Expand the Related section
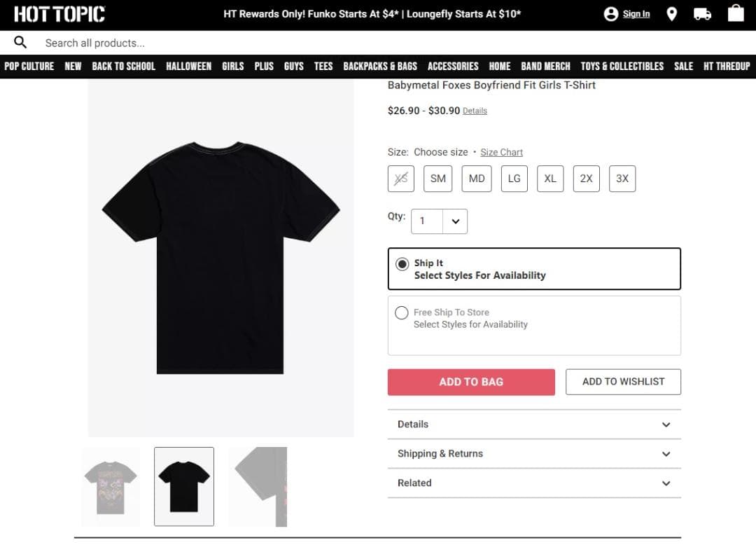The width and height of the screenshot is (756, 545). [534, 483]
